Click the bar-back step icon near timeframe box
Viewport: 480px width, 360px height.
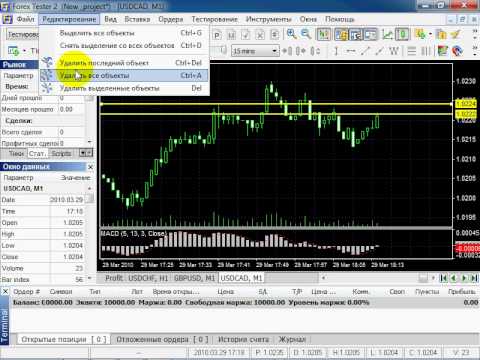(x=301, y=51)
